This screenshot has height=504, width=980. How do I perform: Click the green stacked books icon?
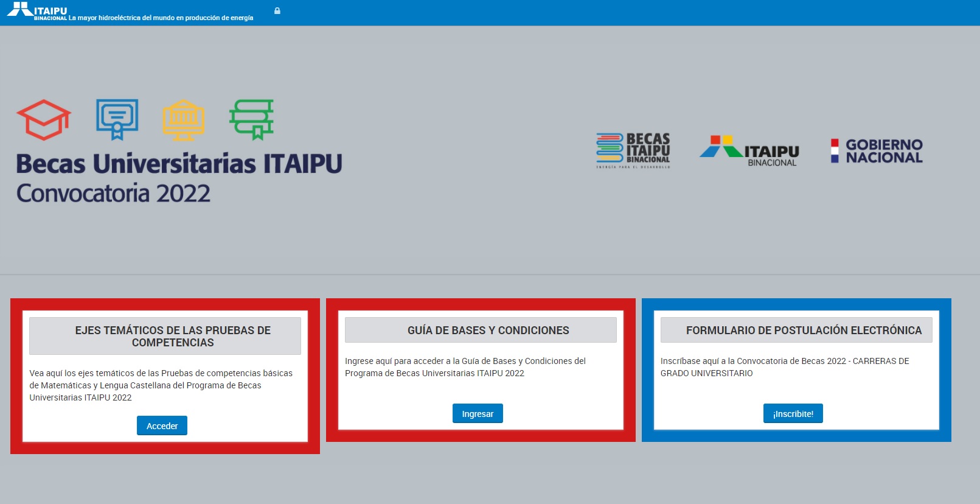click(252, 119)
